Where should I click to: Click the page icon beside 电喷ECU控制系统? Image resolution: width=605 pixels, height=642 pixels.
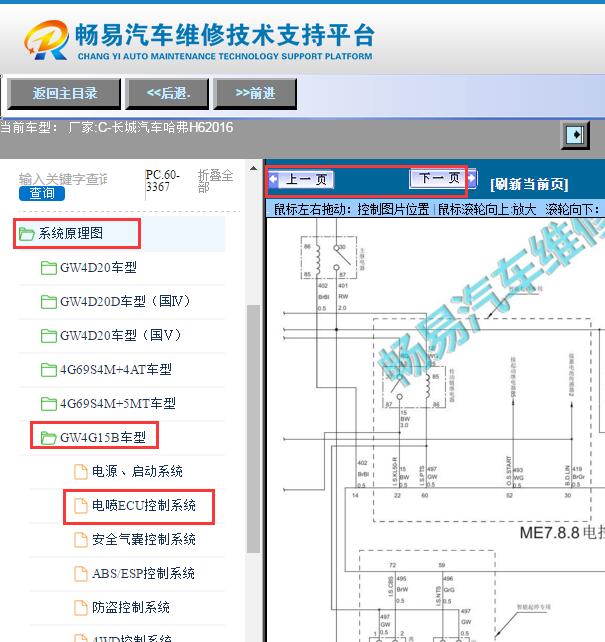click(x=81, y=506)
